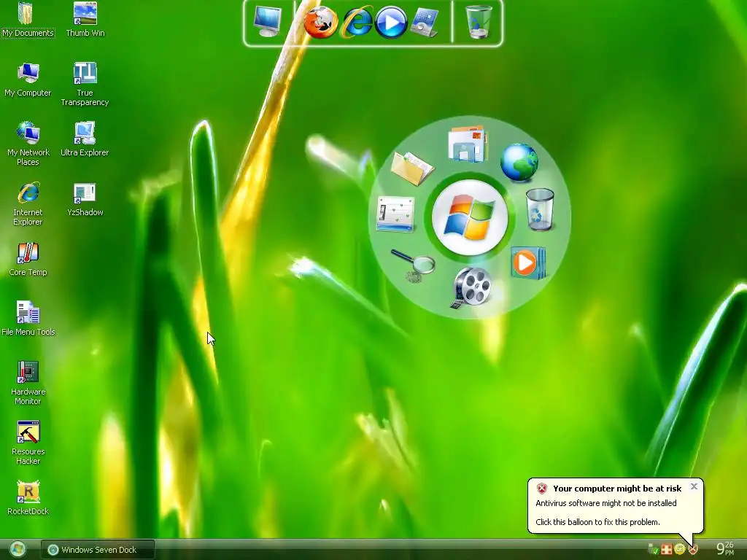Close the security warning balloon
Screen dimensions: 747x560
(694, 486)
